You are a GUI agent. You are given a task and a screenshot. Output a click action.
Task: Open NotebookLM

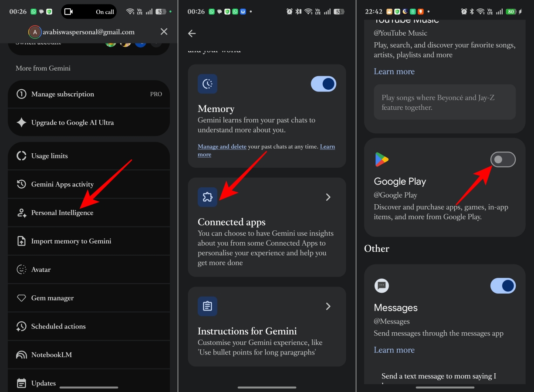pos(89,355)
